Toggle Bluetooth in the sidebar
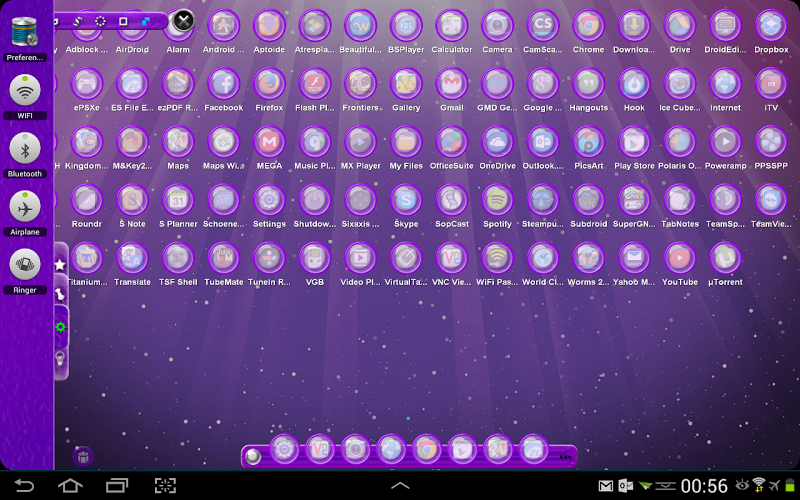Image resolution: width=800 pixels, height=500 pixels. click(x=24, y=148)
